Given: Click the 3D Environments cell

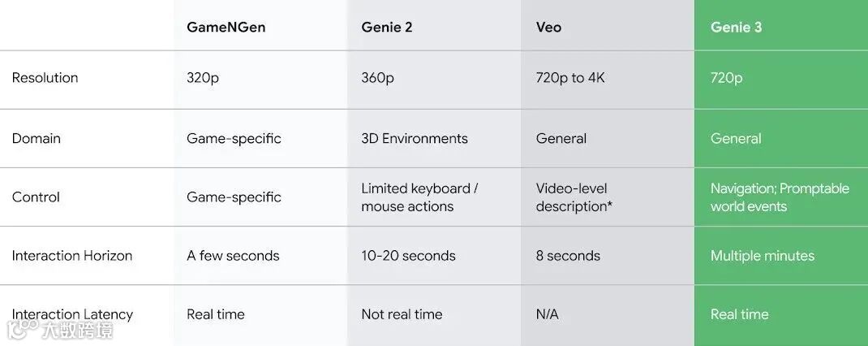Looking at the screenshot, I should [x=415, y=138].
